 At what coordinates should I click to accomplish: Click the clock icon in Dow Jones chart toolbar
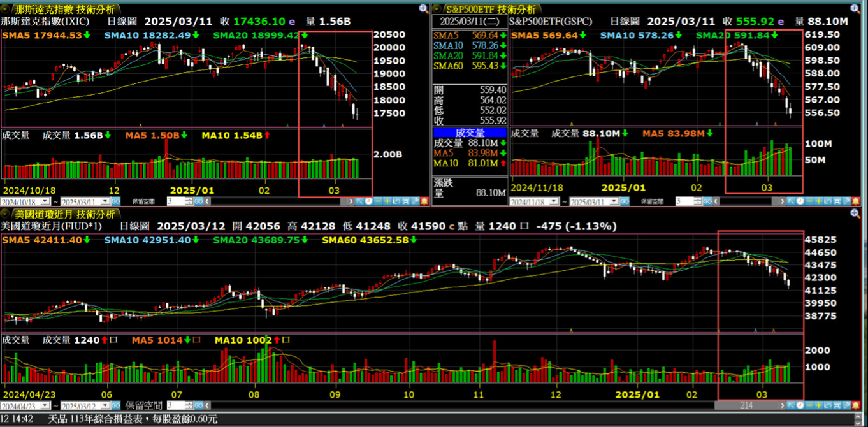click(800, 405)
